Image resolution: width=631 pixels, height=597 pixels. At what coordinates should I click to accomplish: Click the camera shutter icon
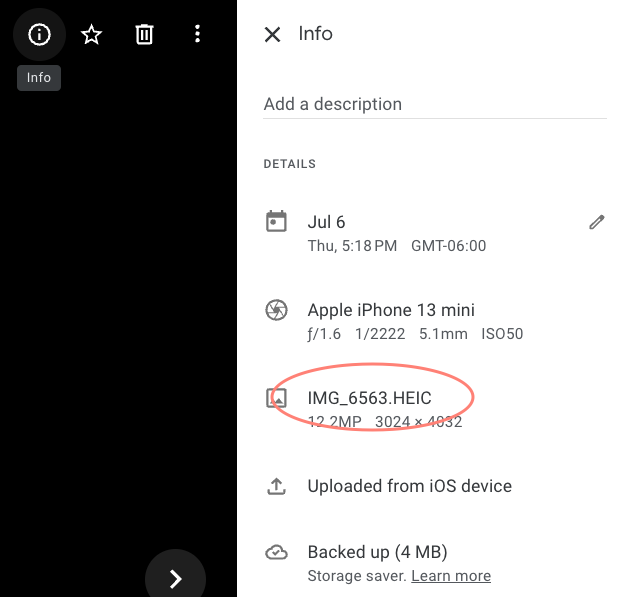(276, 310)
